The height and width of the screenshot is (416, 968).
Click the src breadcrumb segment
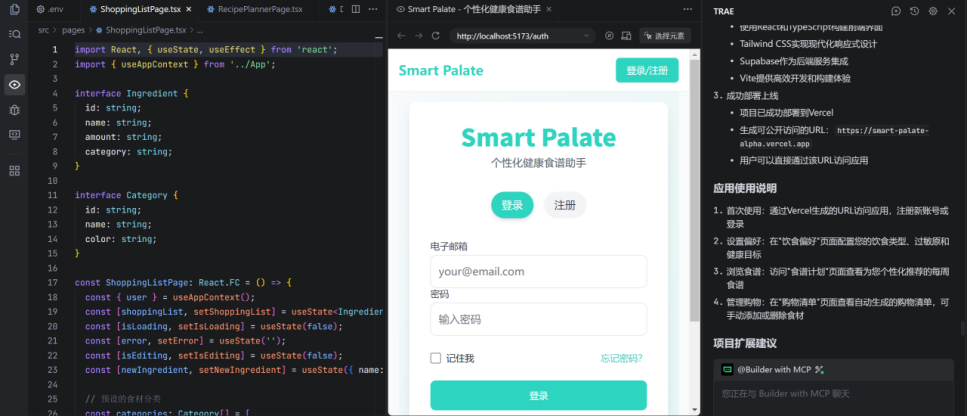(44, 30)
